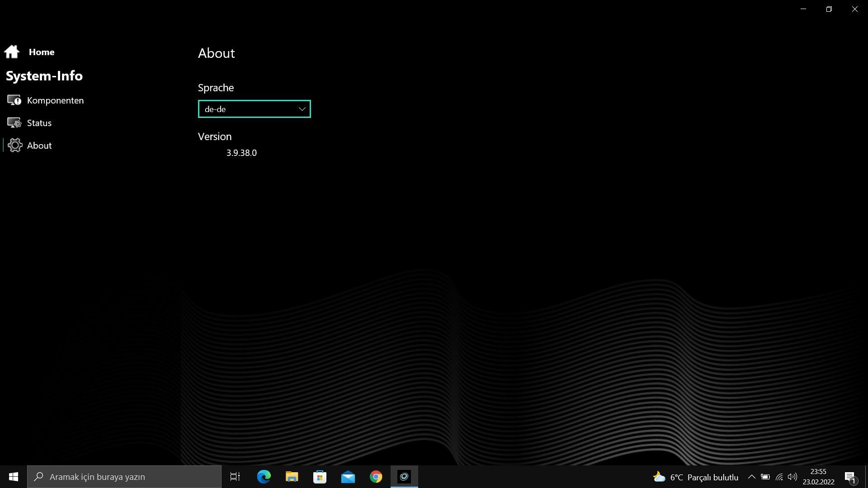The image size is (868, 488).
Task: Click the dropdown chevron next to de-de
Action: tap(302, 109)
